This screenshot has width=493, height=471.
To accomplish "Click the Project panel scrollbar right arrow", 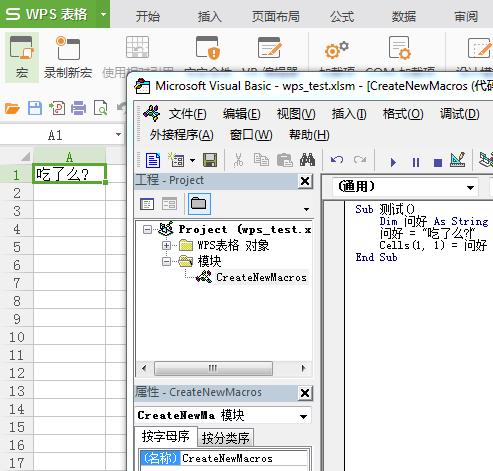I will click(x=303, y=368).
